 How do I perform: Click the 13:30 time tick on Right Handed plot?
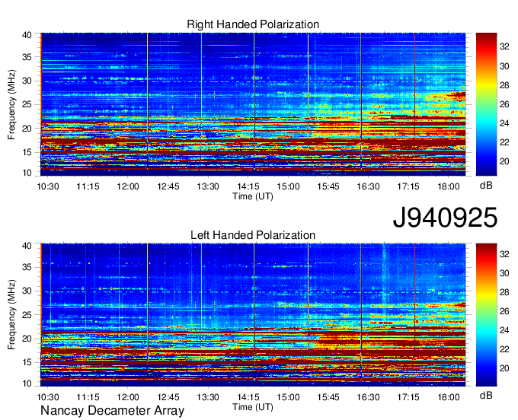coord(208,186)
